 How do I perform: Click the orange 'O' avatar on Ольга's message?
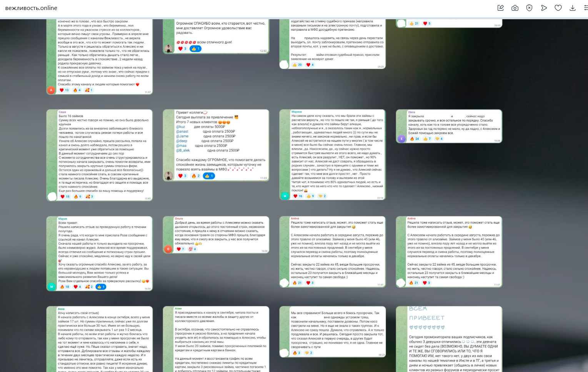pos(168,249)
